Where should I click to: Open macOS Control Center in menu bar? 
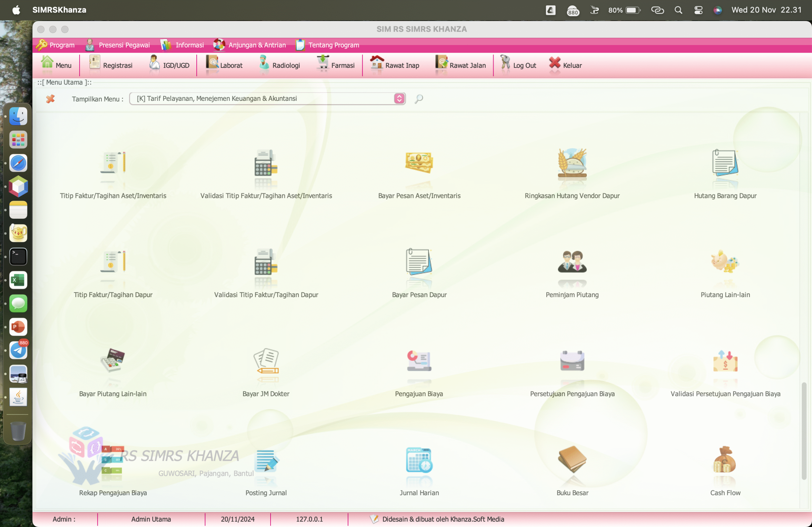click(698, 10)
